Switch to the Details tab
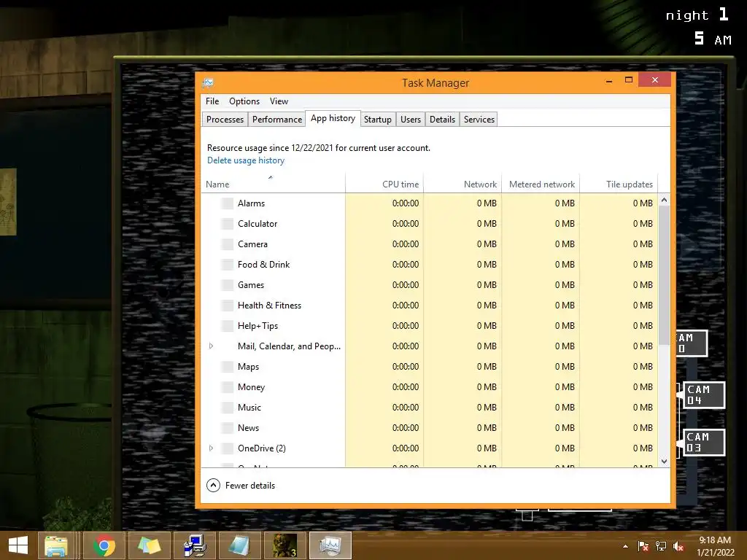Screen dimensions: 747x560 coord(442,119)
